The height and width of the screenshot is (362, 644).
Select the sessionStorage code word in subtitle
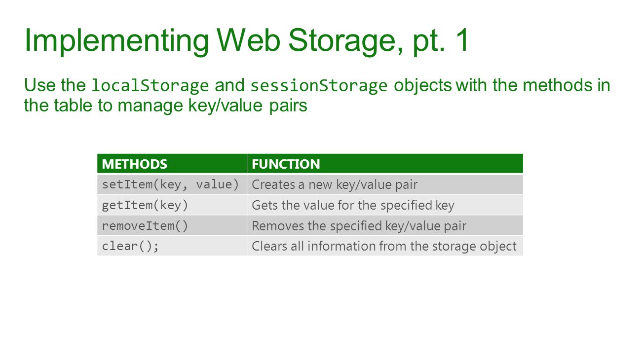[319, 86]
